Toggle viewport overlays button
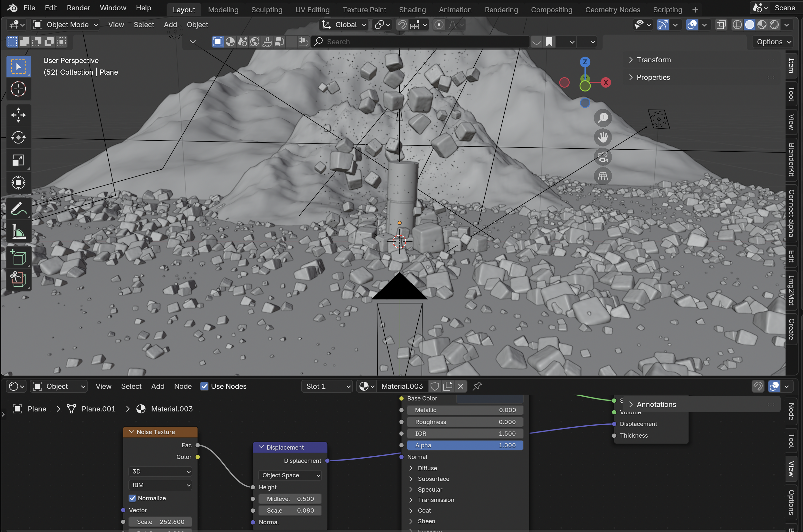 pyautogui.click(x=692, y=25)
